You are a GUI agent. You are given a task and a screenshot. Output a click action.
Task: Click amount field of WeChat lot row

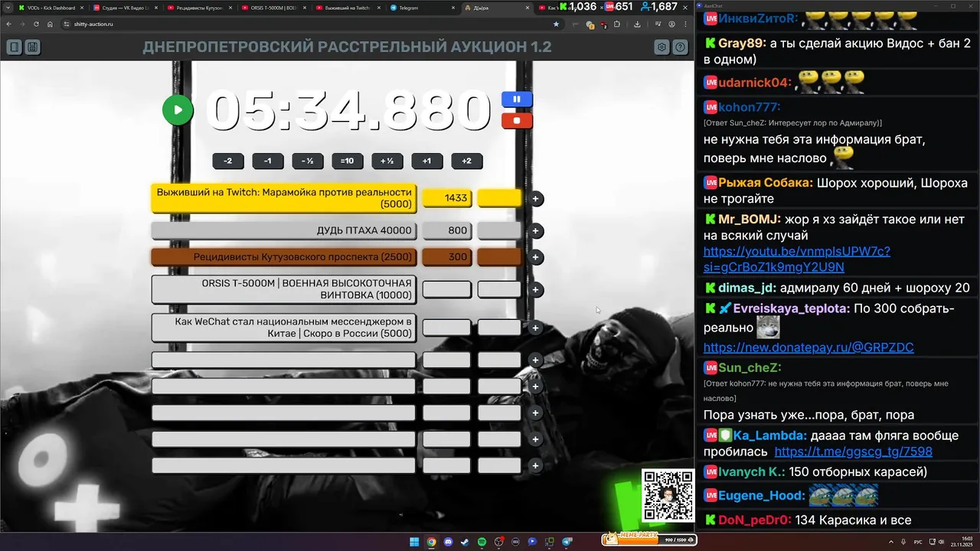click(447, 328)
